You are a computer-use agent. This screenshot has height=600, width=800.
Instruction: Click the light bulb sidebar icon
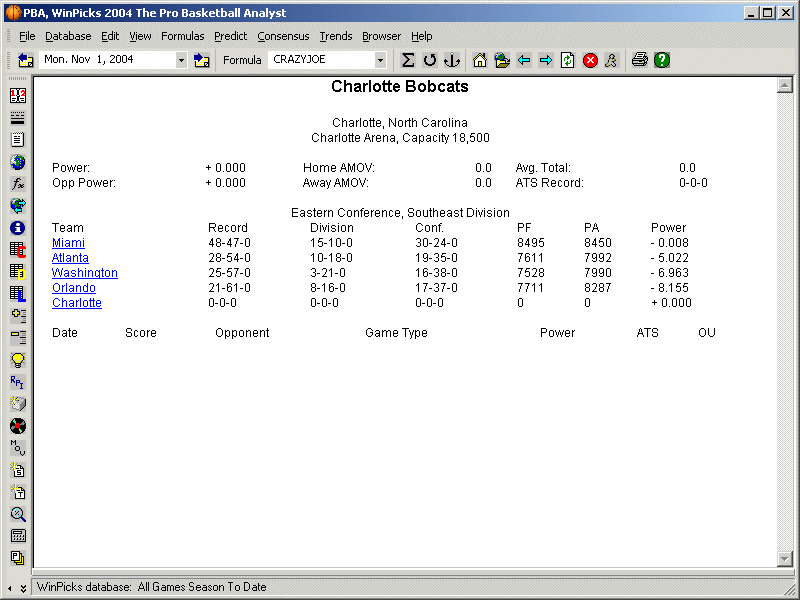18,360
